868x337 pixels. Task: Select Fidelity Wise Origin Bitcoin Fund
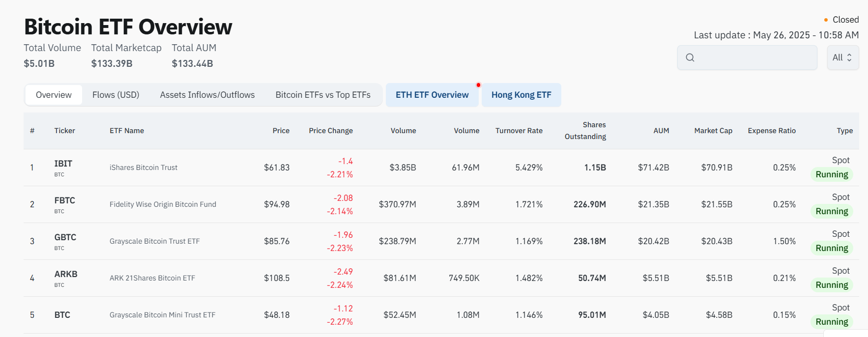163,204
